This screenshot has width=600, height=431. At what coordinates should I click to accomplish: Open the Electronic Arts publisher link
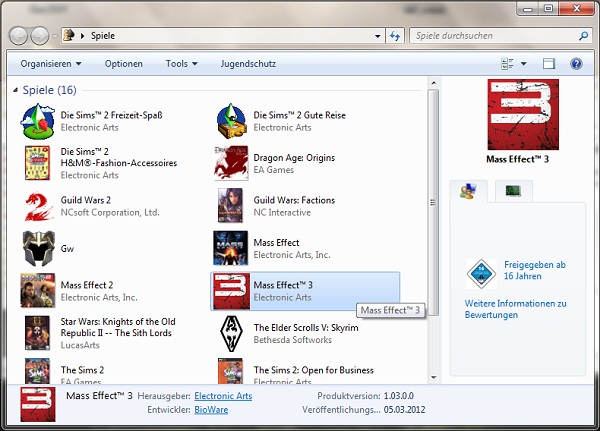click(x=223, y=396)
